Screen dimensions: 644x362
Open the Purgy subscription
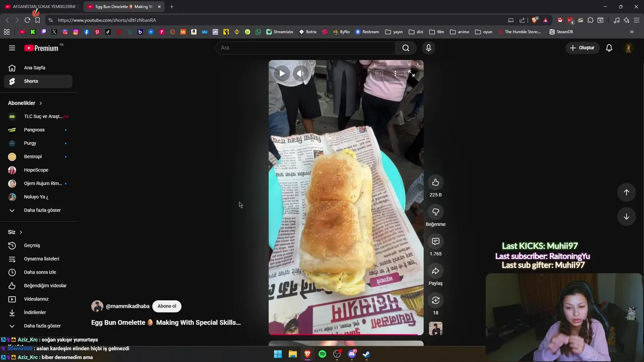tap(38, 143)
